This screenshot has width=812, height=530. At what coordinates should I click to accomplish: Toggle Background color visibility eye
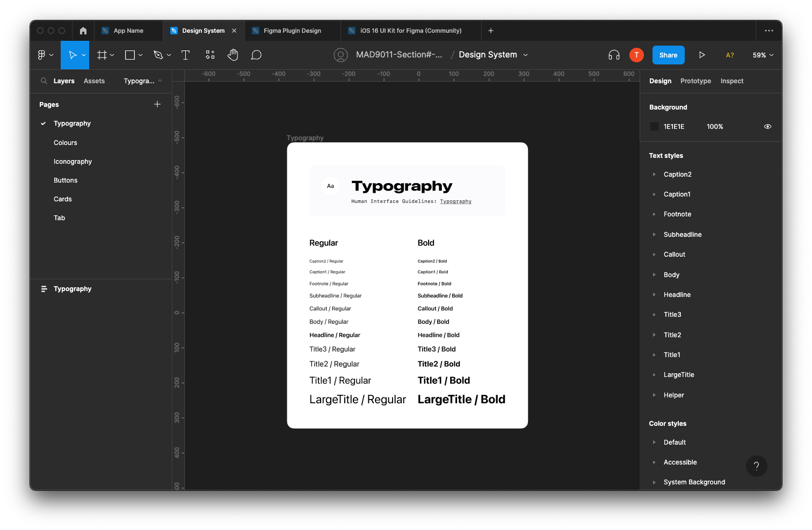(x=767, y=127)
